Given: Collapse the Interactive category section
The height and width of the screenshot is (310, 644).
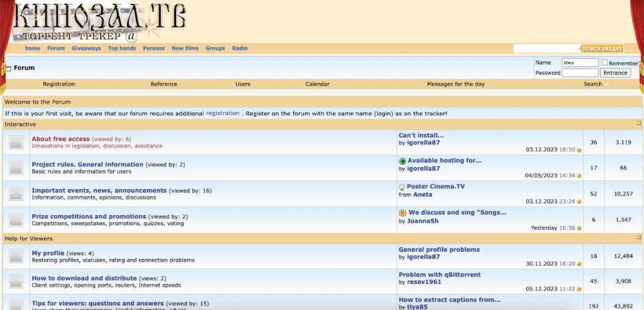Looking at the screenshot, I should 638,124.
